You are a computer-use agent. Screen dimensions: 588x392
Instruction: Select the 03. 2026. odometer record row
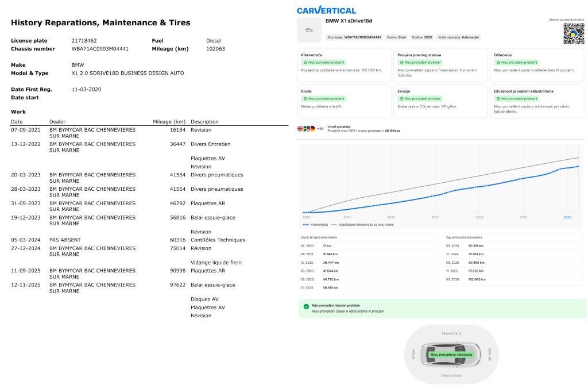click(x=465, y=279)
